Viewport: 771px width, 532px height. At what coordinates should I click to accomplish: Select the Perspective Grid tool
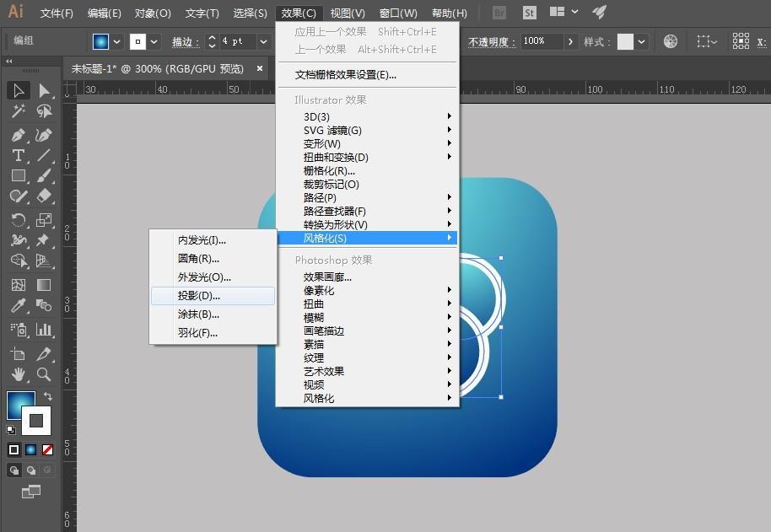click(44, 261)
